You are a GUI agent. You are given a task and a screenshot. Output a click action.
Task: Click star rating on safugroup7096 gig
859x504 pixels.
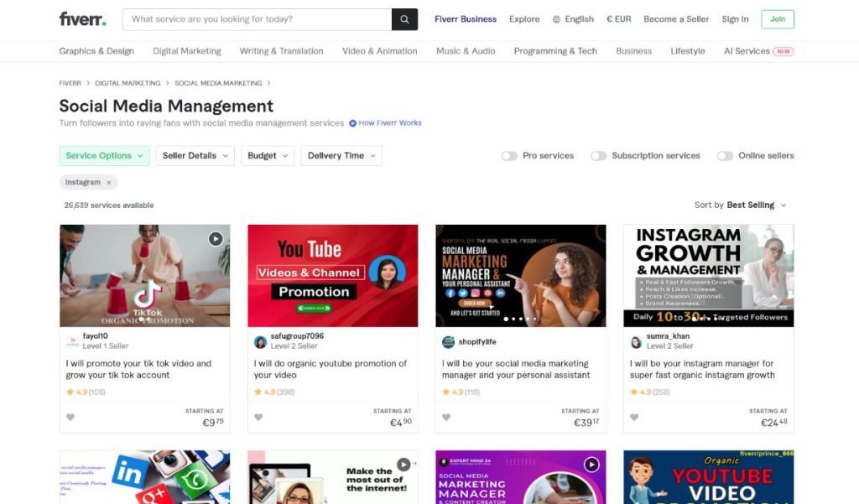[x=274, y=392]
